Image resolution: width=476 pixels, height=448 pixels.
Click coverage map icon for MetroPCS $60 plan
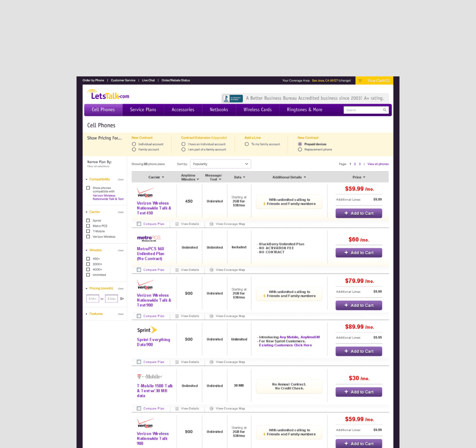click(212, 270)
